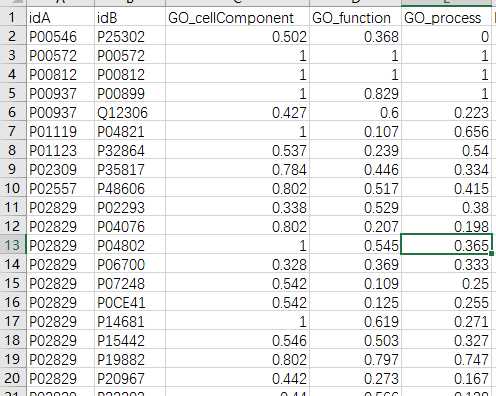Viewport: 496px width, 396px height.
Task: Select cell with value 0.797
Action: click(355, 359)
